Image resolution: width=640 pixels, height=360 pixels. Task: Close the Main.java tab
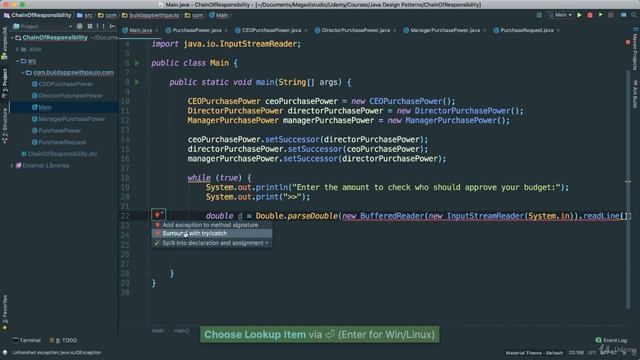(x=156, y=31)
